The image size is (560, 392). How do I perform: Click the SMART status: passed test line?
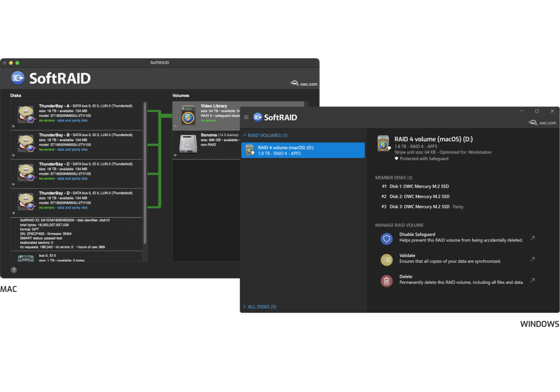[x=41, y=238]
